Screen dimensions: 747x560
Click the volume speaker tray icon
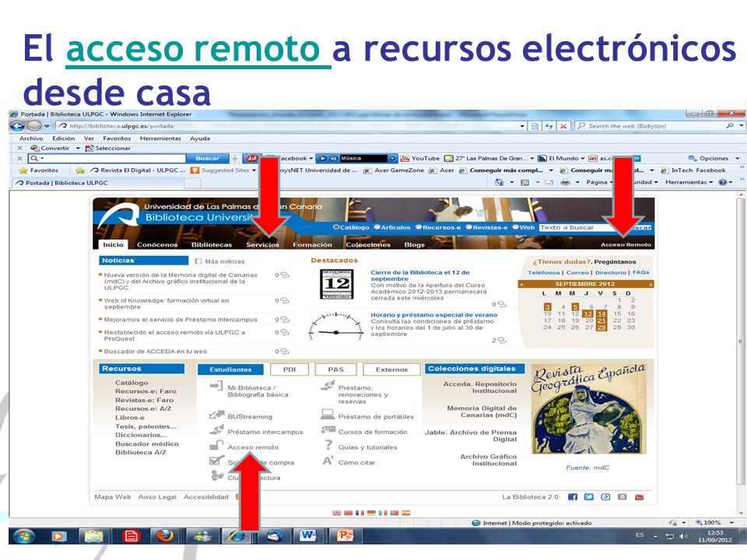click(x=683, y=536)
